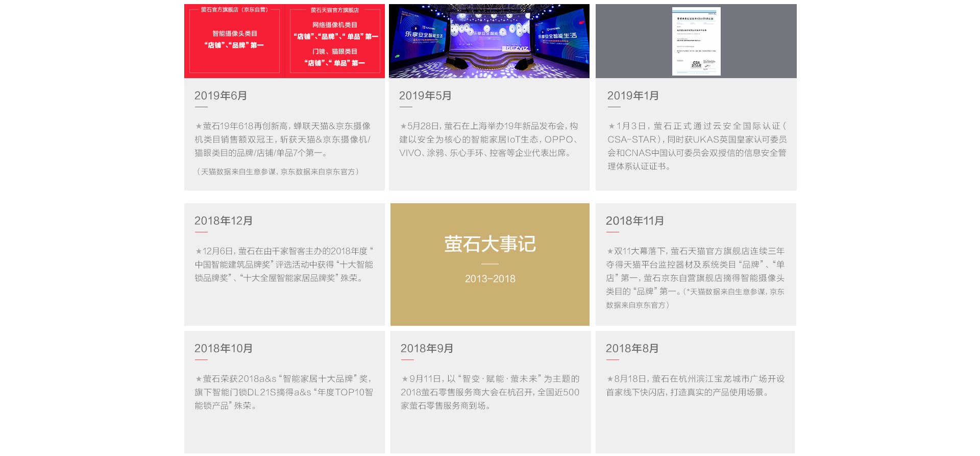View the EZVIZ product launch stage photo
The height and width of the screenshot is (456, 980).
coord(489,41)
